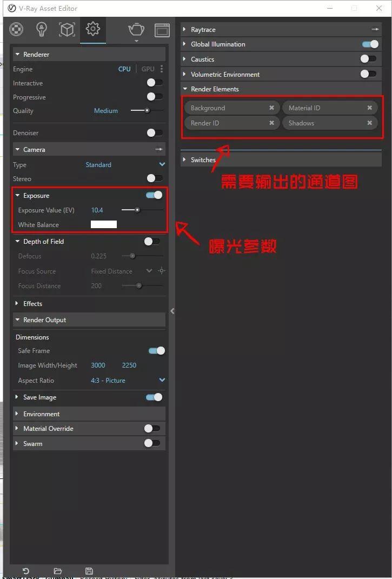Click the Quality slider
The width and height of the screenshot is (392, 579).
(x=147, y=110)
